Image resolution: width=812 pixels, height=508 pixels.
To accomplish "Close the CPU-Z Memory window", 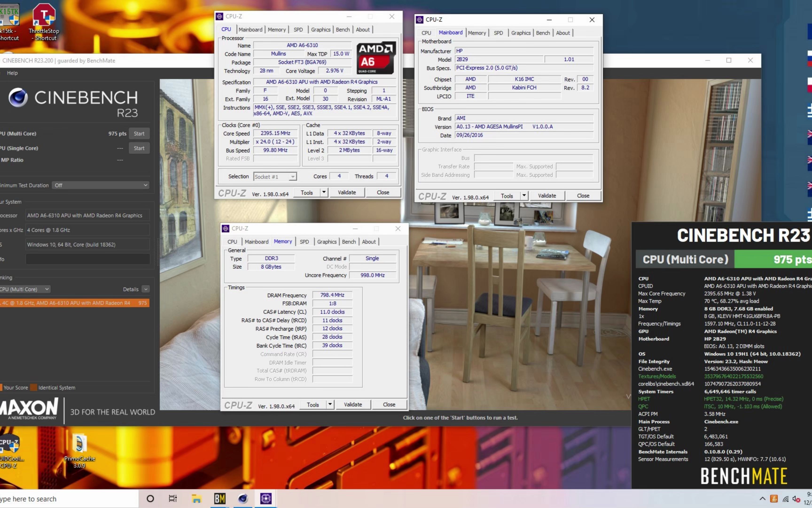I will [398, 228].
